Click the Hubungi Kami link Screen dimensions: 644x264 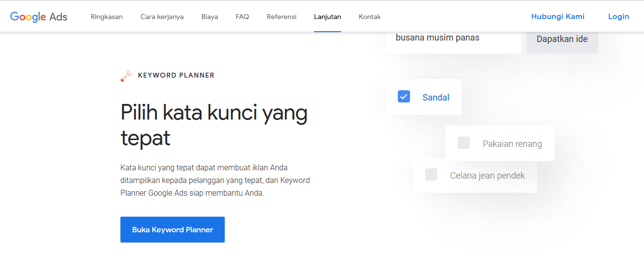(558, 17)
